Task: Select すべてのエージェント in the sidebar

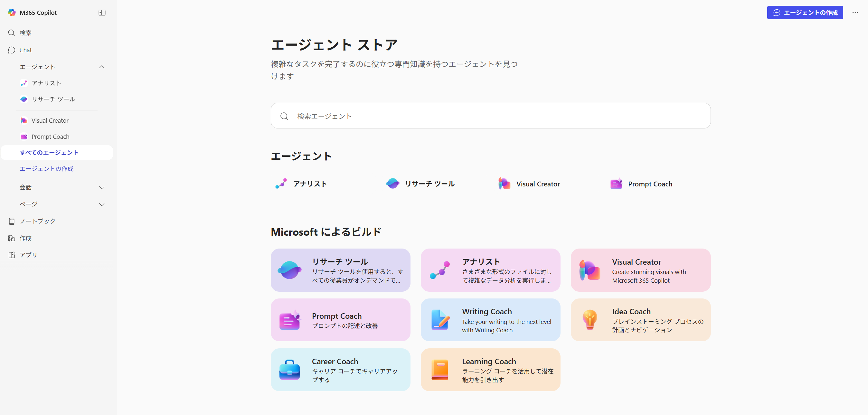Action: tap(57, 153)
